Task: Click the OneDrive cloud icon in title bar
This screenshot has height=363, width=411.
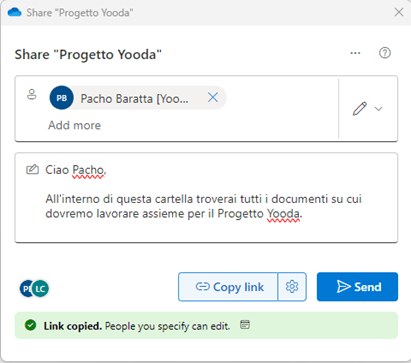Action: (x=15, y=12)
